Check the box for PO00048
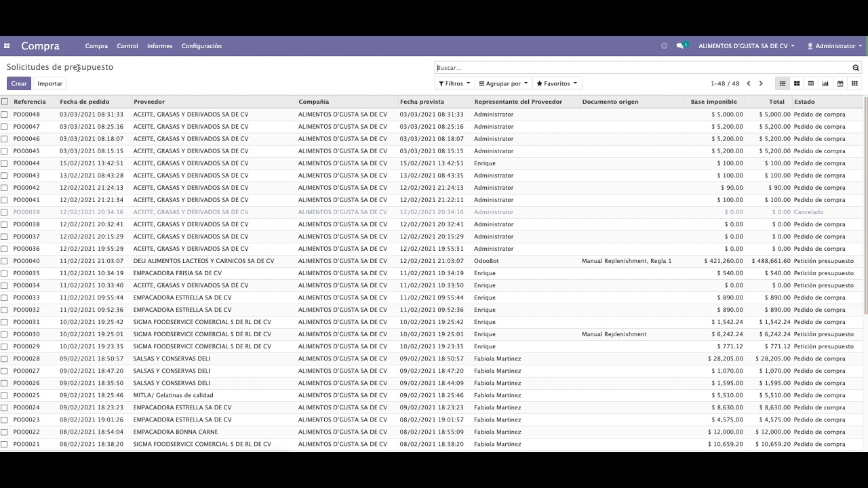The image size is (868, 488). [5, 115]
